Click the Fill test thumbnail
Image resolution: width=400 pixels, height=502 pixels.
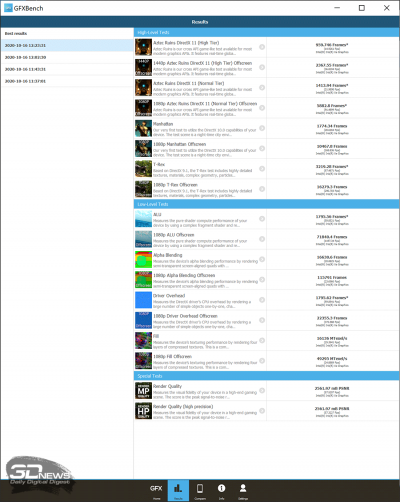[x=143, y=341]
